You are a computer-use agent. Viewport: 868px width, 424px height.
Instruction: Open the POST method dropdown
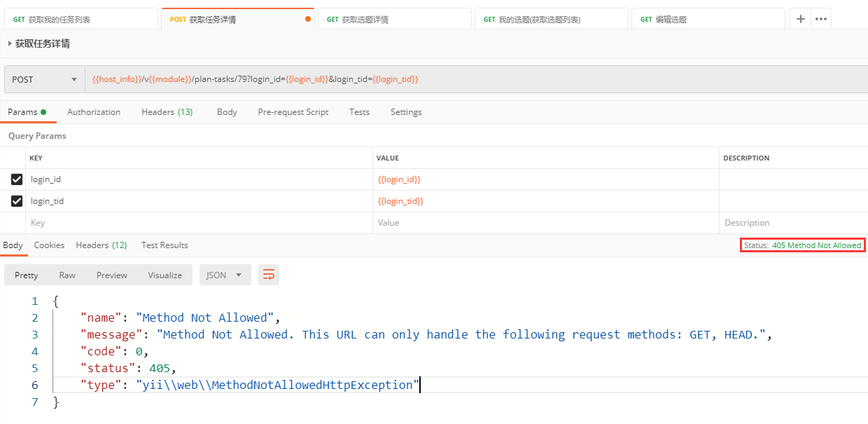click(x=44, y=79)
